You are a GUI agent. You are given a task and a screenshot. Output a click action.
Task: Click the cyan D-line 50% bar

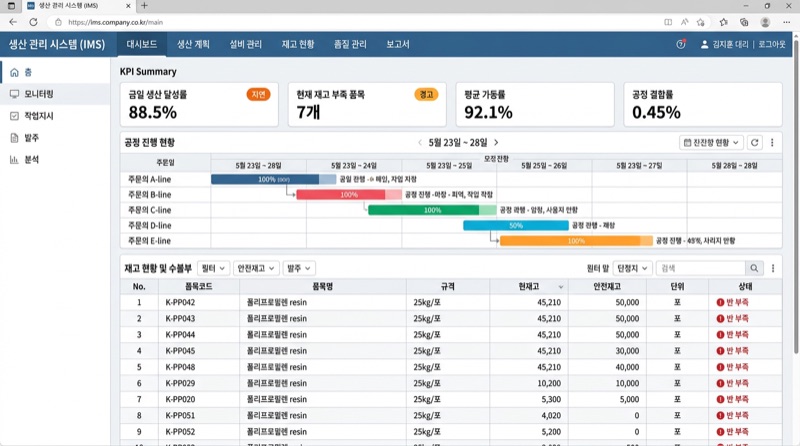516,225
